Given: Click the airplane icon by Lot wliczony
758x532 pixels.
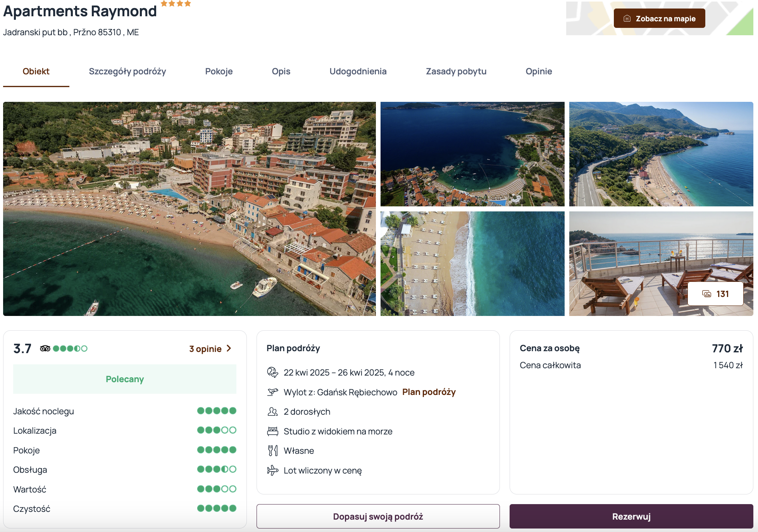Looking at the screenshot, I should [273, 470].
